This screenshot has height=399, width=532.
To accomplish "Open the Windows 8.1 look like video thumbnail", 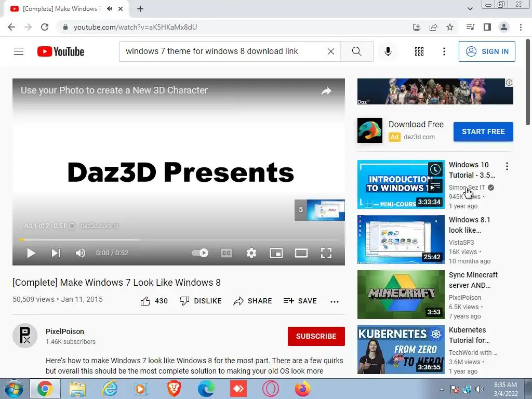I will click(x=401, y=239).
